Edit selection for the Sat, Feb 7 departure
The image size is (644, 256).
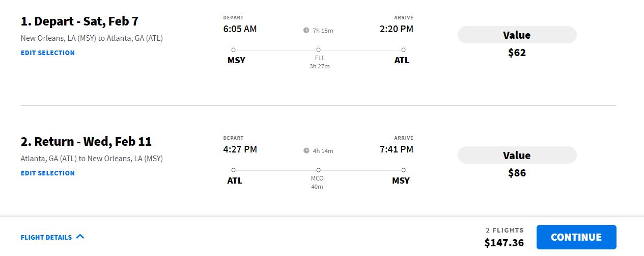tap(48, 53)
